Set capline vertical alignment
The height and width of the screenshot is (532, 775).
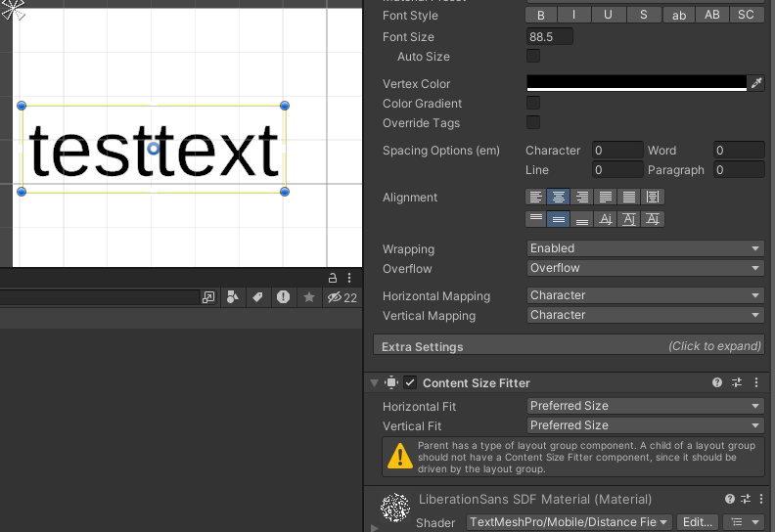653,219
